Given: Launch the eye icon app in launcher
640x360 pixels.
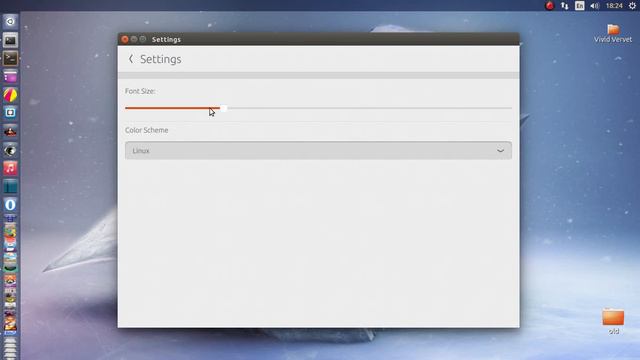Looking at the screenshot, I should 10,150.
